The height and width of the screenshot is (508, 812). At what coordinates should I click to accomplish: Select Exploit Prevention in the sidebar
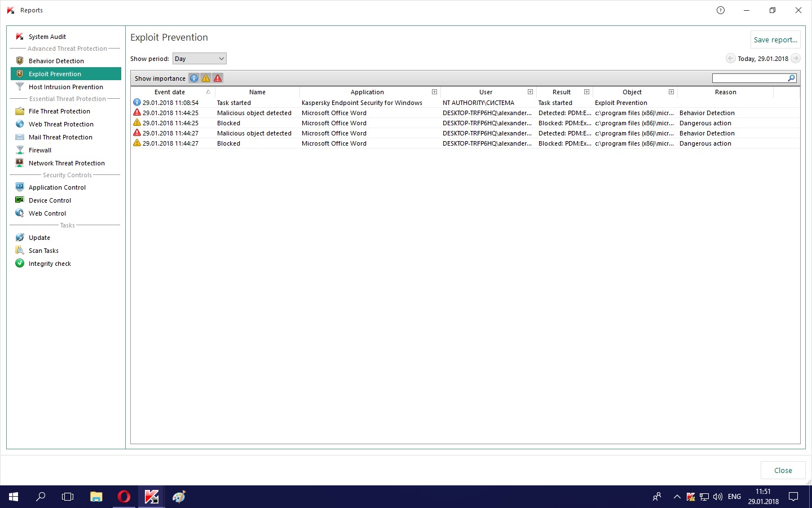(66, 74)
